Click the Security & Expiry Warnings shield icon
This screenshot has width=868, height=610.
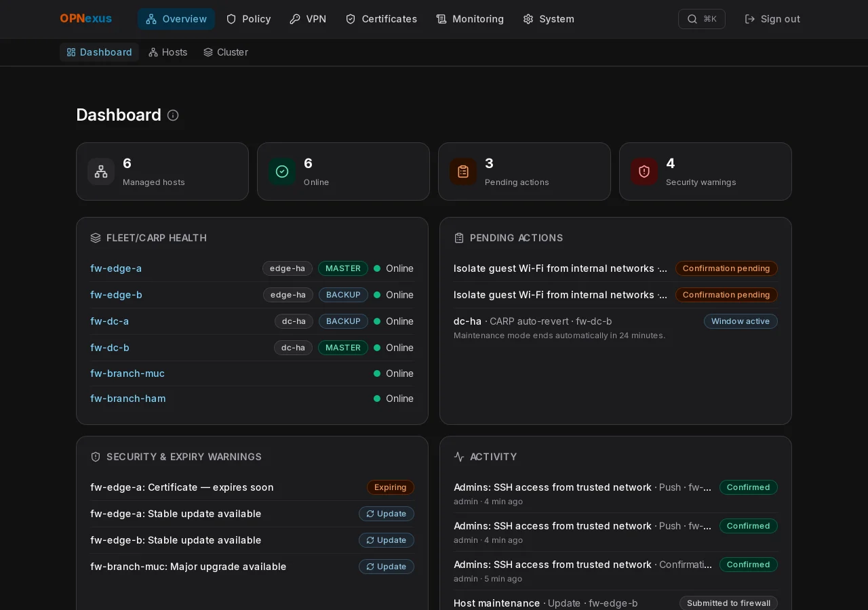[x=96, y=457]
